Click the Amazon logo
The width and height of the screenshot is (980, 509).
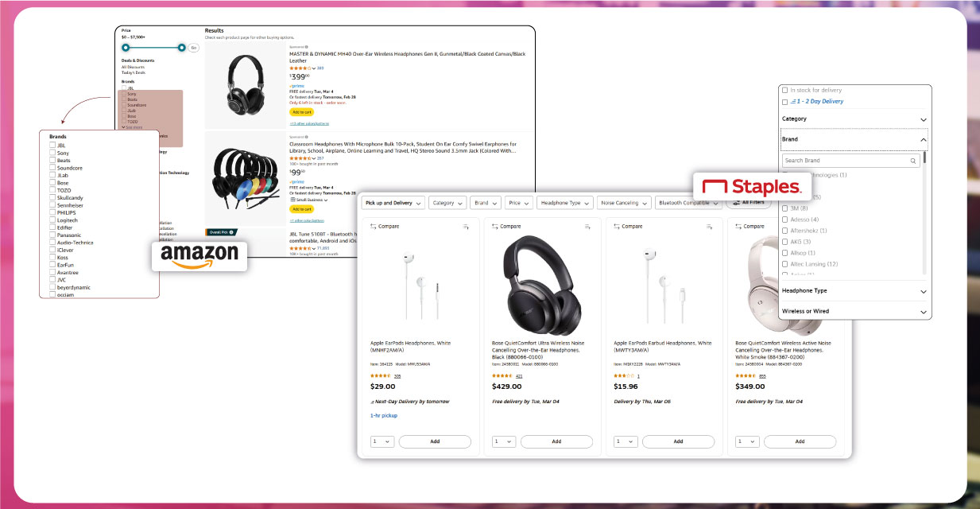click(x=199, y=256)
